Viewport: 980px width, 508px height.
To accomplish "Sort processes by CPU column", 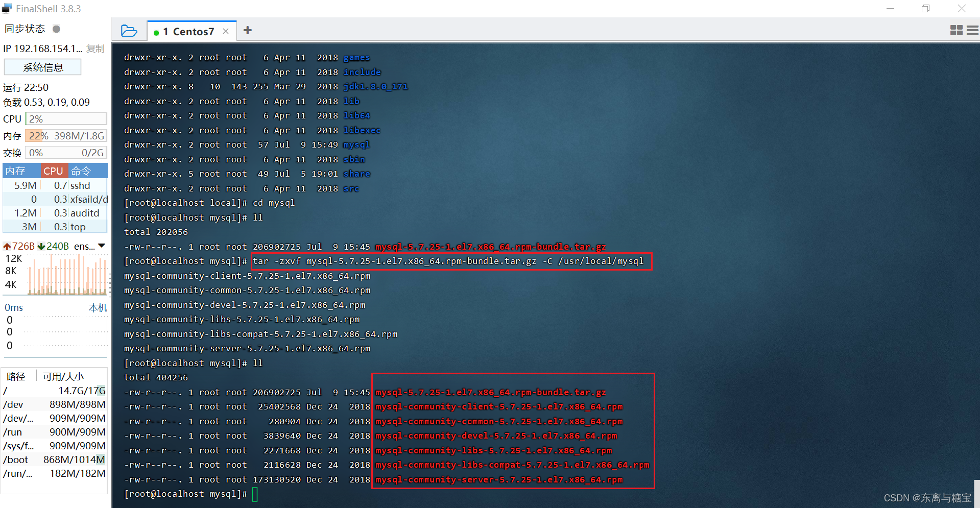I will click(54, 171).
